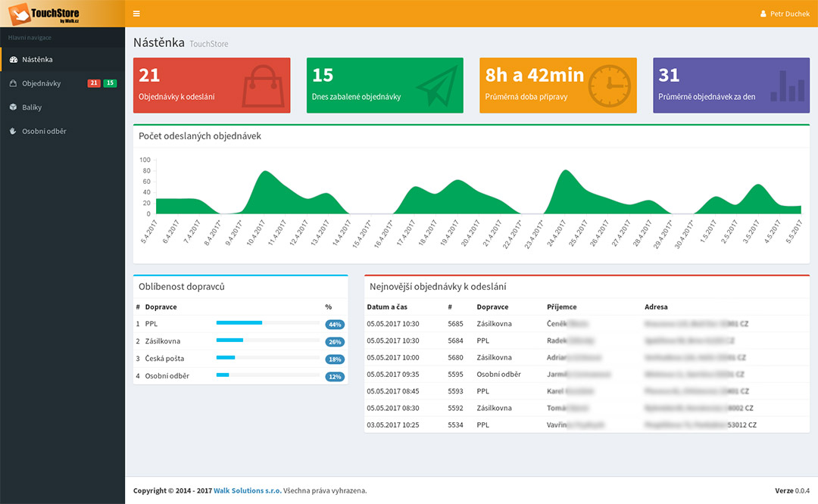
Task: Toggle the sidebar hamburger menu icon
Action: point(136,14)
